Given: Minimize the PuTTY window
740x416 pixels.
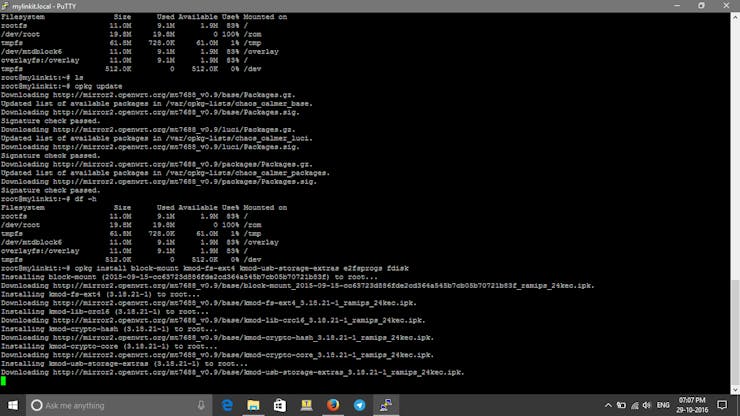Looking at the screenshot, I should 677,6.
